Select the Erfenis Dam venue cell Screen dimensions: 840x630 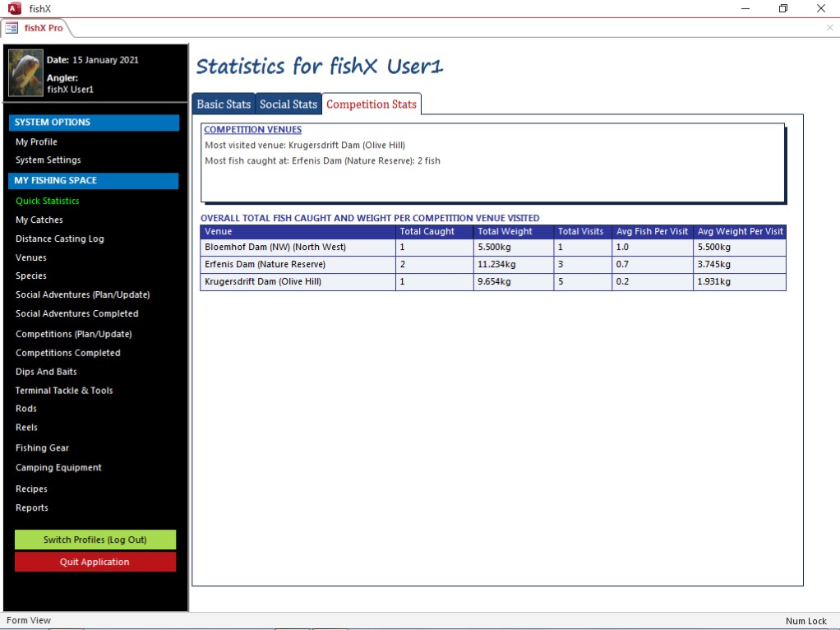298,265
